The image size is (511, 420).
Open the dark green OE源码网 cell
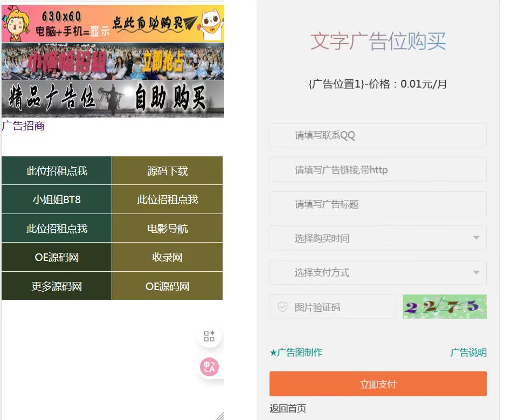click(x=57, y=257)
